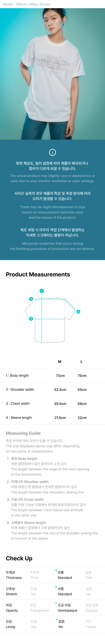Viewport: 105px width, 644px height.
Task: Click the Body length row label
Action: pyautogui.click(x=17, y=375)
